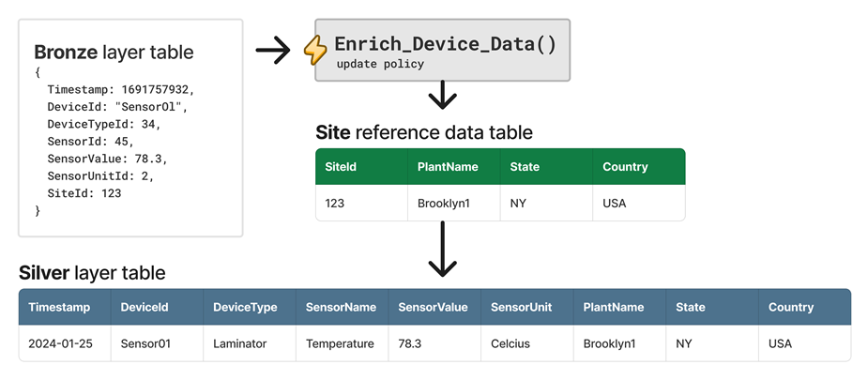The height and width of the screenshot is (380, 868).
Task: Click the Silver layer table title
Action: [92, 273]
